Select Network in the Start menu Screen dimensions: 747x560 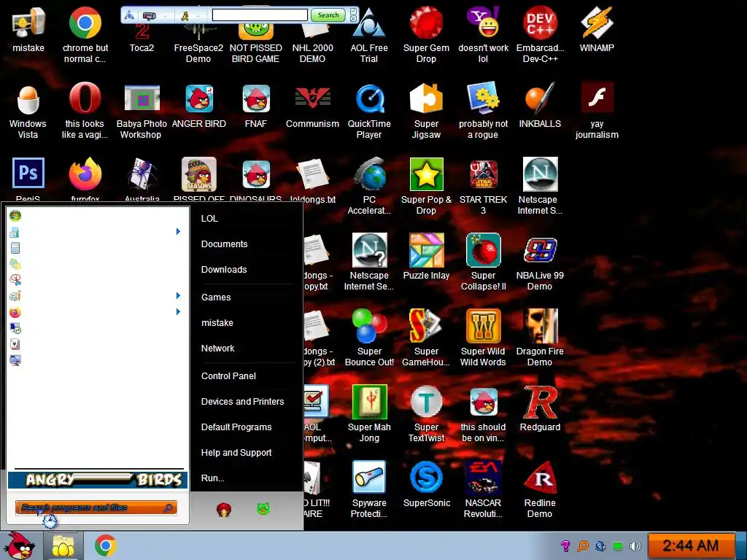pos(217,348)
